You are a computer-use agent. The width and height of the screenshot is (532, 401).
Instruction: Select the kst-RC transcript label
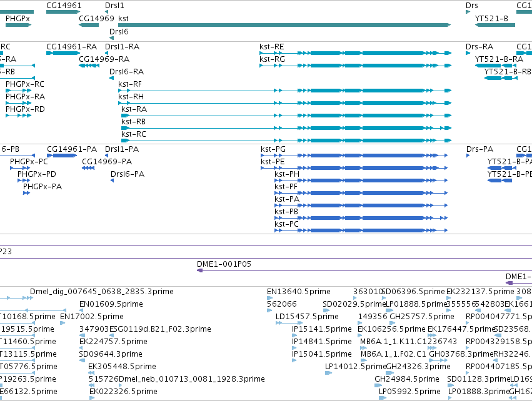click(134, 134)
